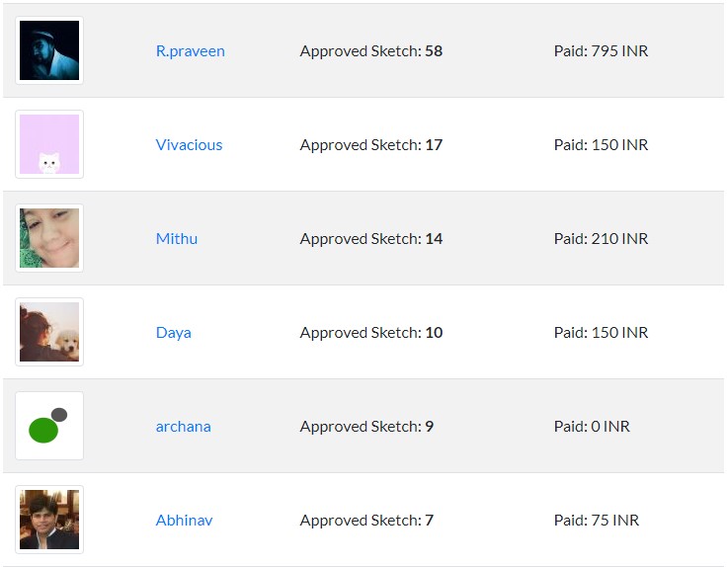Click archana's green circle default avatar

coord(49,426)
